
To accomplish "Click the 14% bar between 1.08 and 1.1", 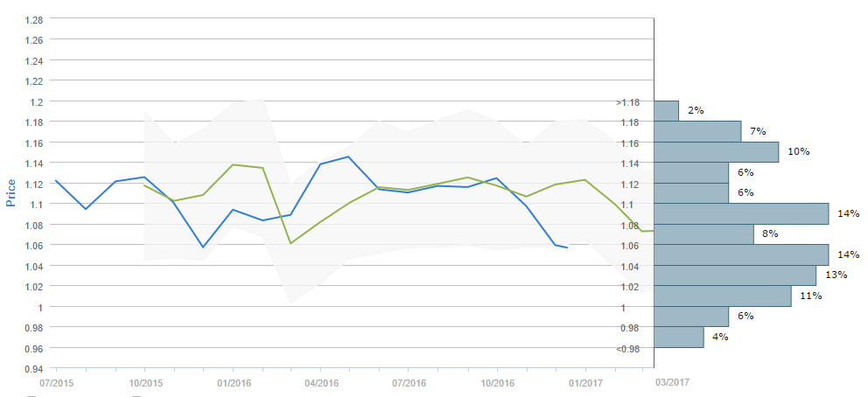I will click(x=741, y=213).
